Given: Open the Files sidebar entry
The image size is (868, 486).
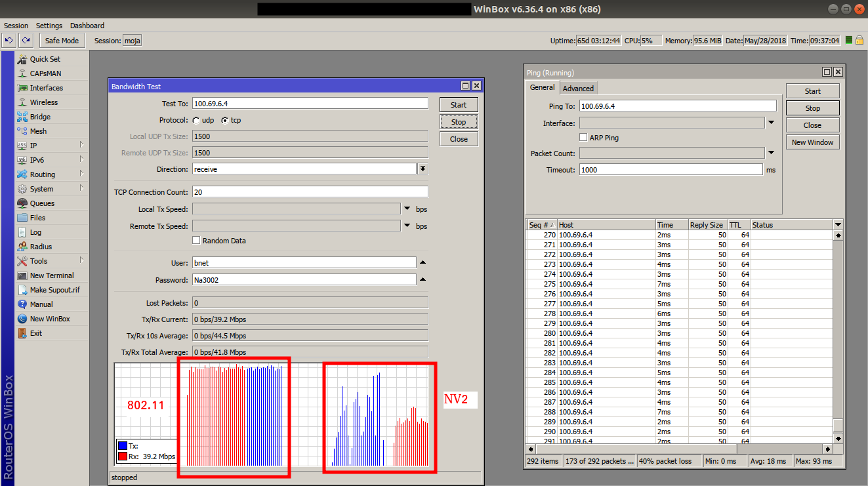Looking at the screenshot, I should (37, 218).
